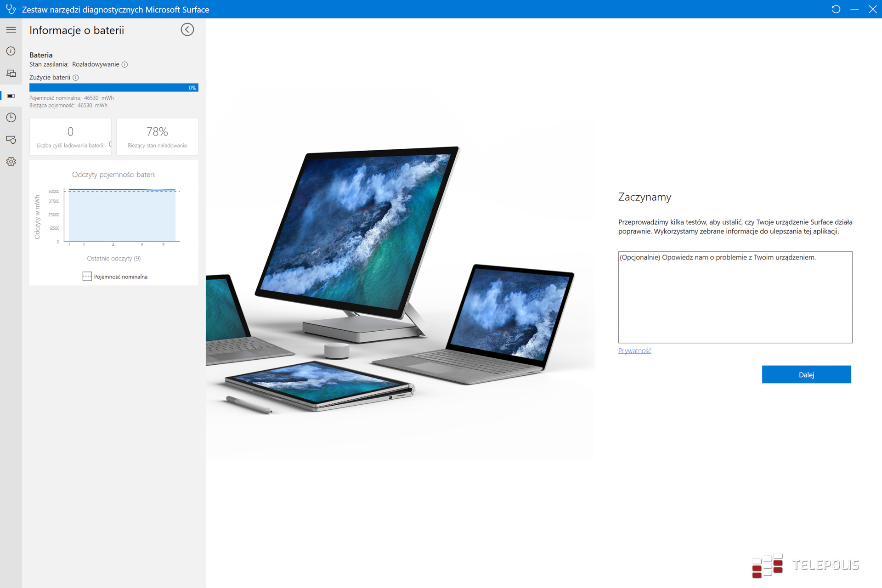Click the Surface diagnostic logo in title bar
882x588 pixels.
pos(11,9)
